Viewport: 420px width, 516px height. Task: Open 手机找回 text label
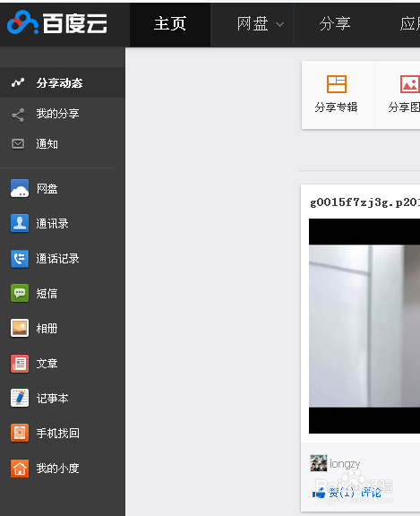pos(57,433)
